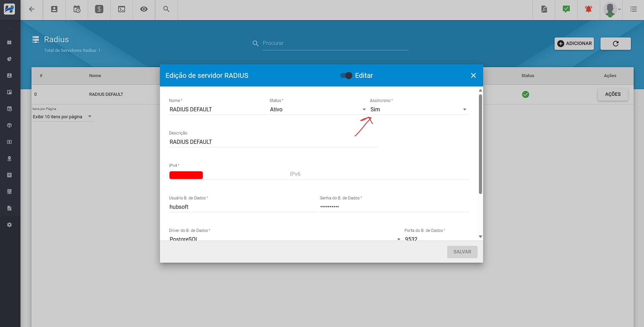This screenshot has height=327, width=644.
Task: Open the dollar sign toolbar icon
Action: (99, 9)
